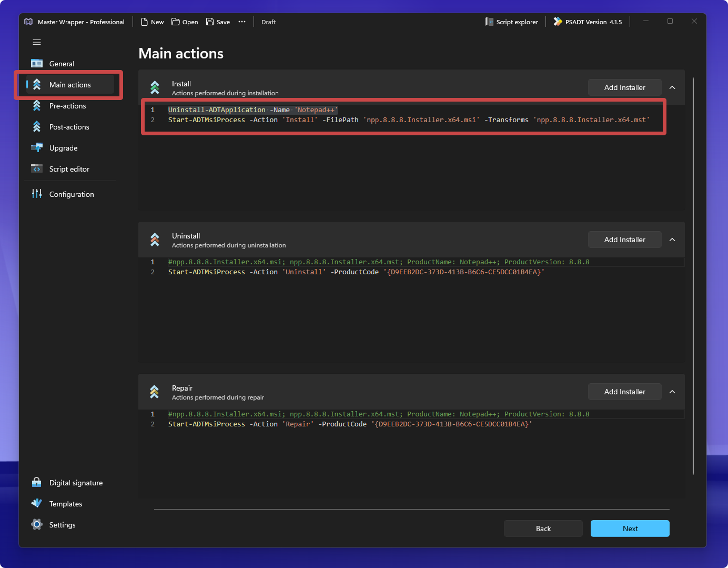The height and width of the screenshot is (568, 728).
Task: Open the more options ellipsis menu
Action: pos(242,22)
